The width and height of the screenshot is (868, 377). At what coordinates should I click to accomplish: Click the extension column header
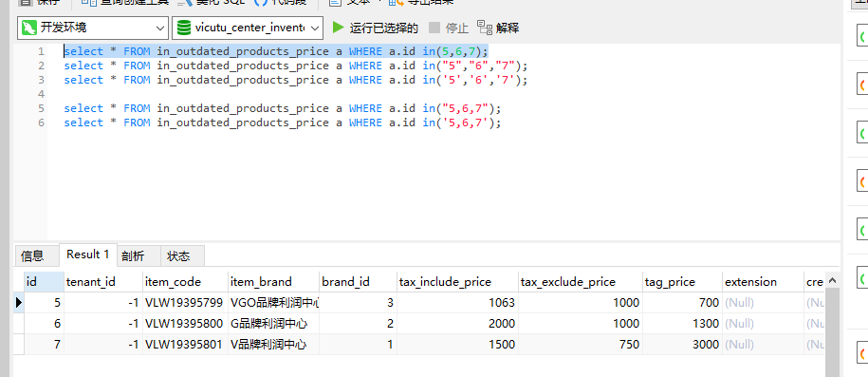[764, 282]
